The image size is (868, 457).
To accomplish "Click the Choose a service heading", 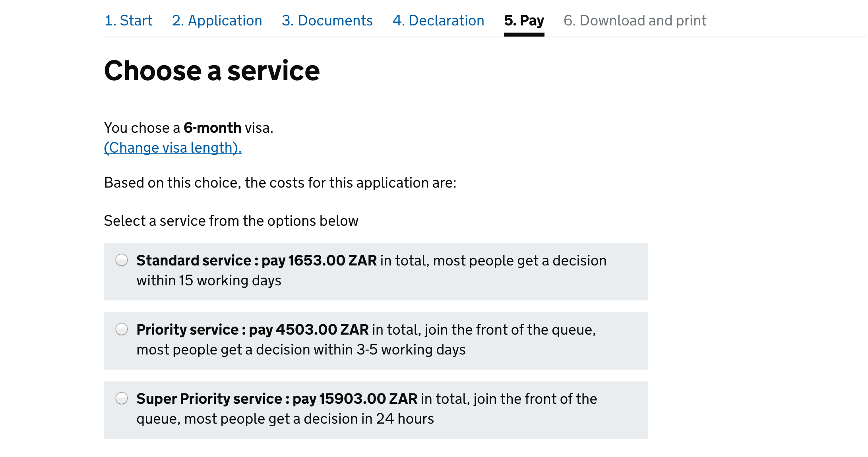I will click(x=212, y=70).
